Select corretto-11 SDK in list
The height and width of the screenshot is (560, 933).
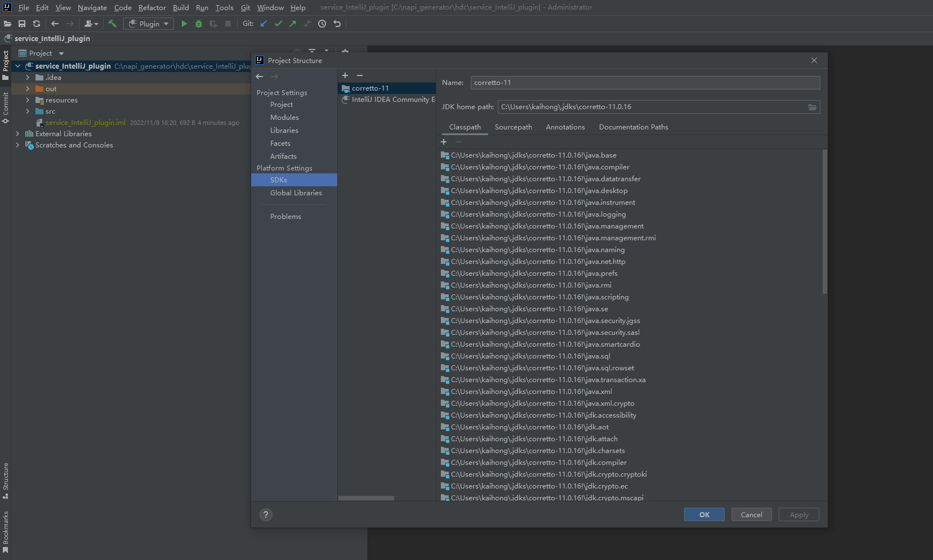point(387,88)
